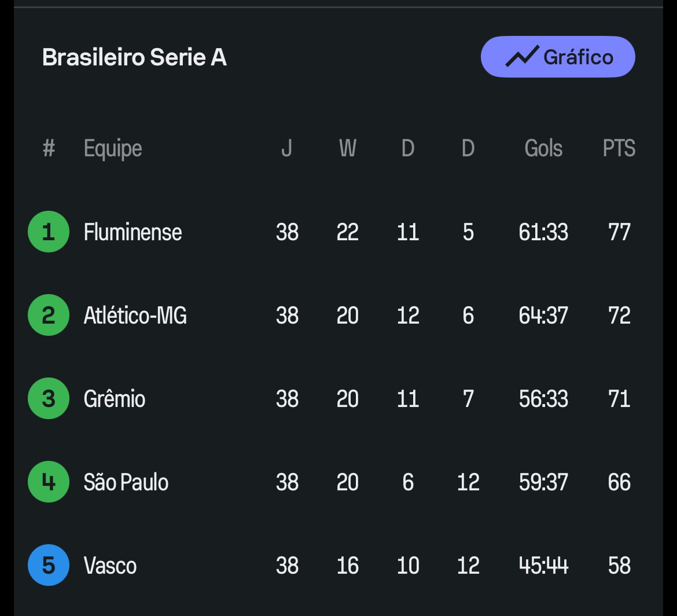Click the J games column header

point(286,148)
